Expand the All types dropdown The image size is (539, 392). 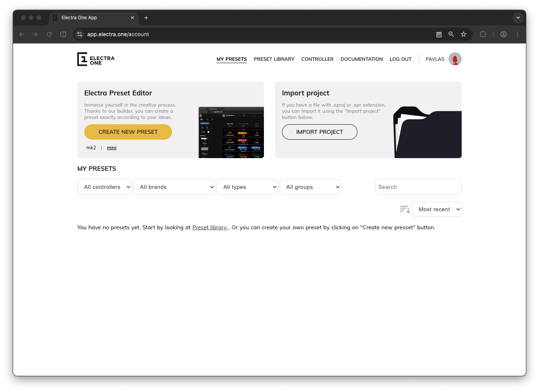[x=247, y=187]
